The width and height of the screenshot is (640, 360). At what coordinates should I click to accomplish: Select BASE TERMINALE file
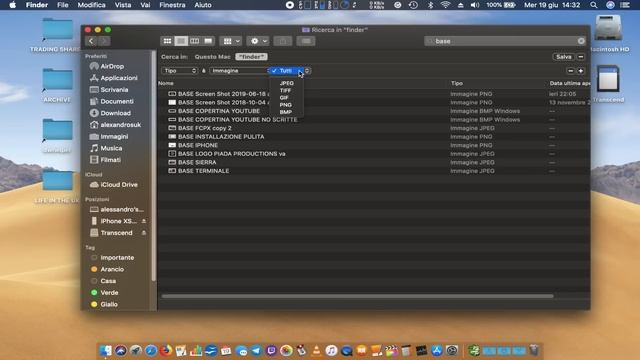click(x=203, y=171)
